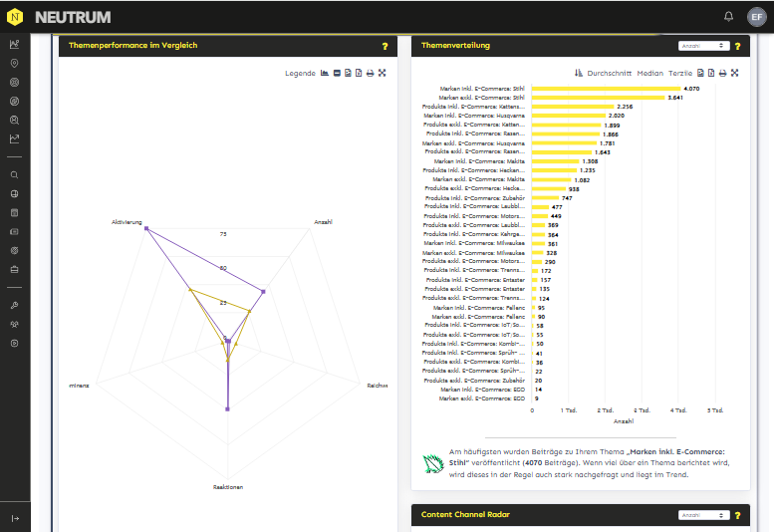Viewport: 774px width, 532px height.
Task: Open the briefcase sidebar icon
Action: coord(14,269)
